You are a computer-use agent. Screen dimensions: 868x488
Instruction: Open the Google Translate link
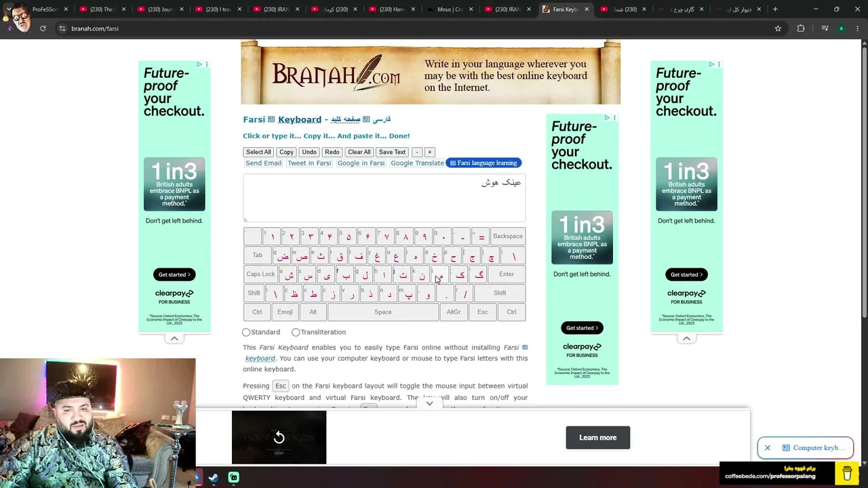pyautogui.click(x=417, y=163)
